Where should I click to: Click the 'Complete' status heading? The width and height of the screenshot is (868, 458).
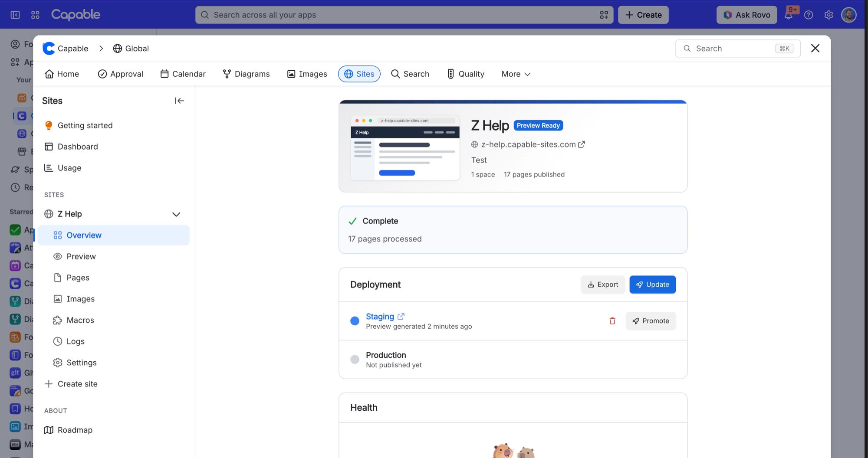(x=380, y=221)
